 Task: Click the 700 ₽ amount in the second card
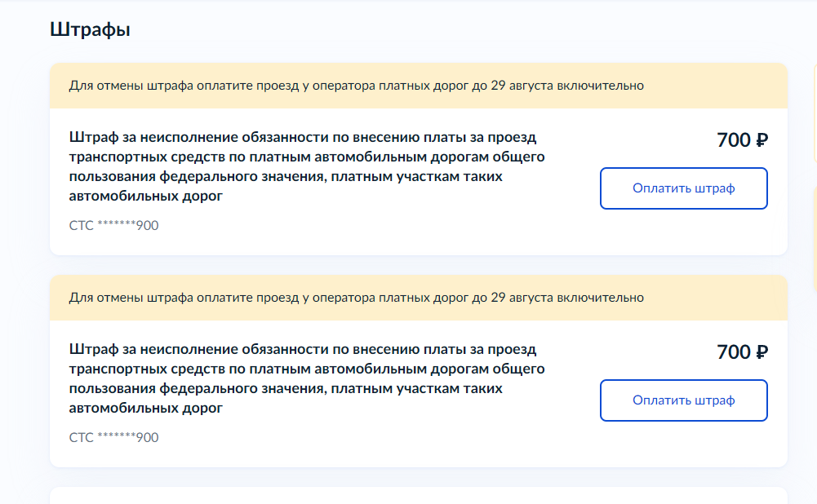tap(742, 352)
